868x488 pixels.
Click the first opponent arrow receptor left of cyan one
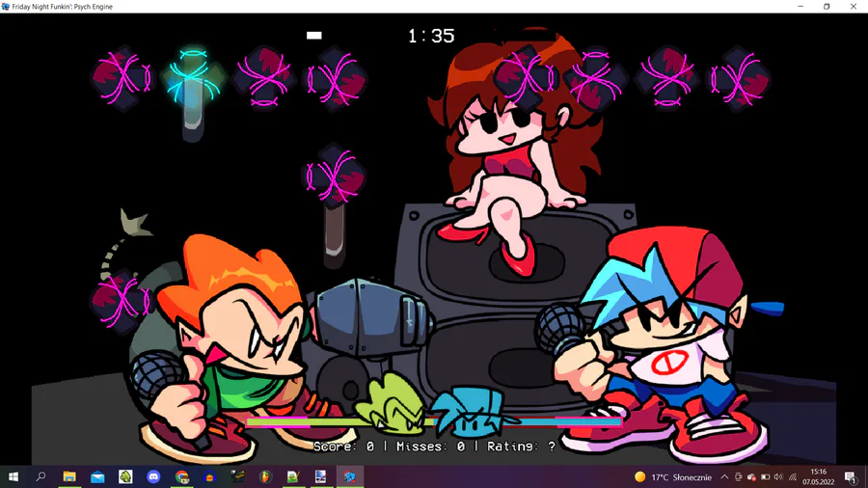click(x=122, y=78)
